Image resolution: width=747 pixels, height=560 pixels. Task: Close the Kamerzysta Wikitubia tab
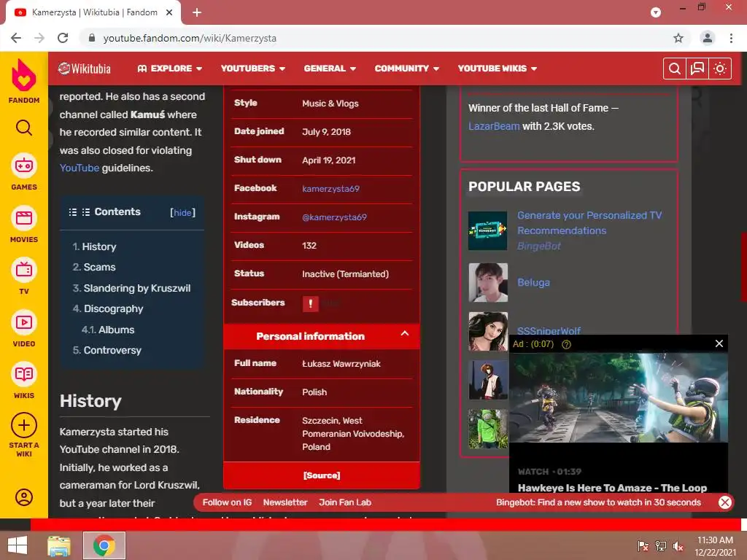point(169,12)
